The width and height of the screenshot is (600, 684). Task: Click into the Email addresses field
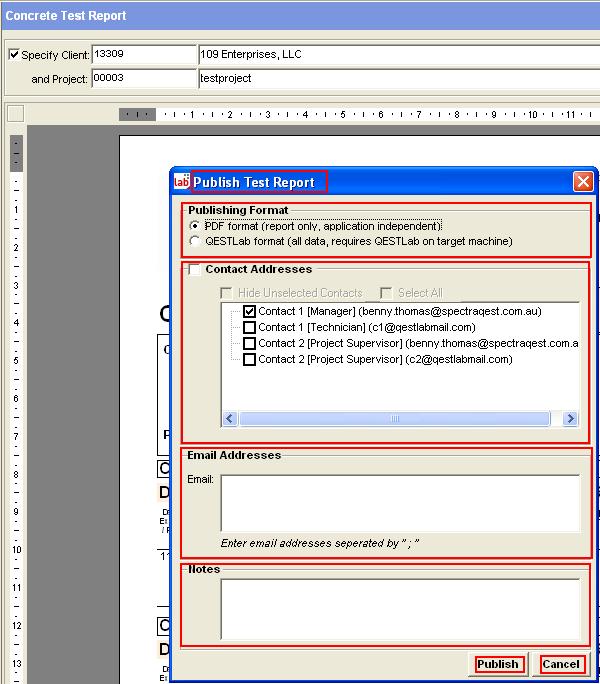[x=399, y=502]
